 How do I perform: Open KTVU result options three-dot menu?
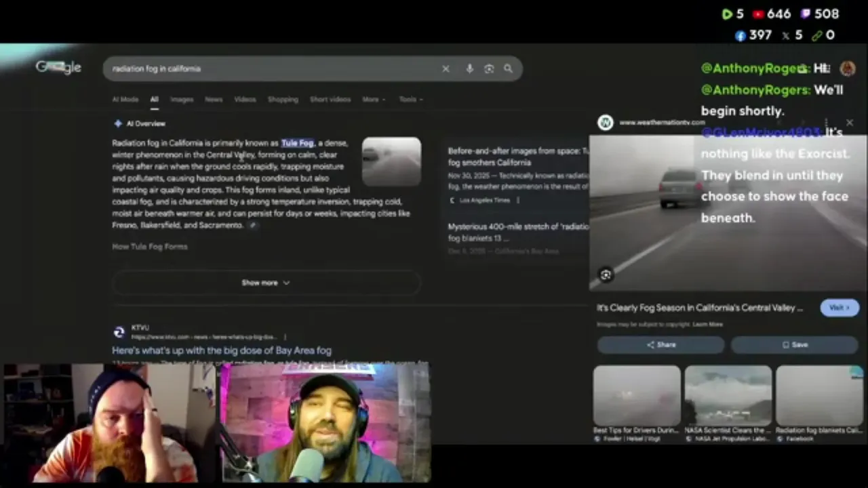pyautogui.click(x=285, y=337)
